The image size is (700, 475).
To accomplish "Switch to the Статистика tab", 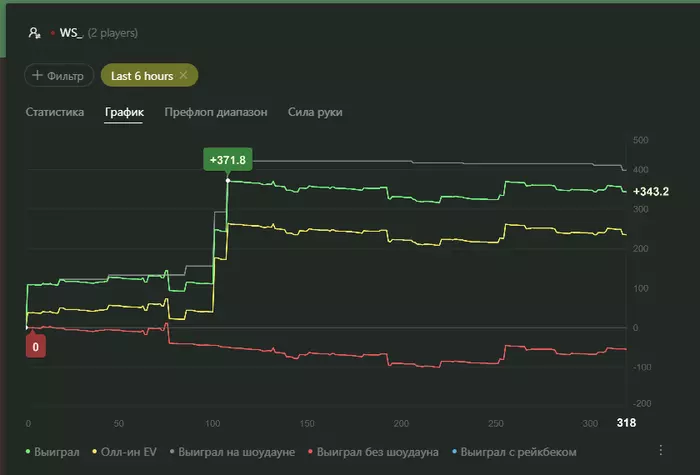I will tap(55, 112).
